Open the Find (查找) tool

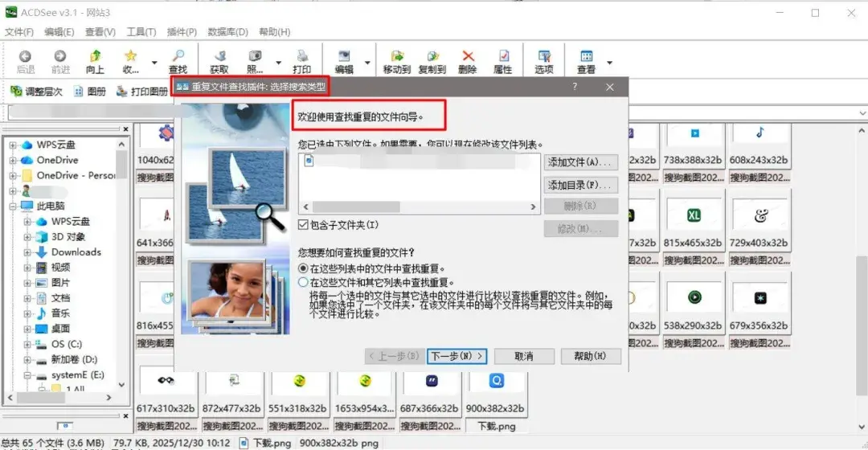click(x=178, y=61)
